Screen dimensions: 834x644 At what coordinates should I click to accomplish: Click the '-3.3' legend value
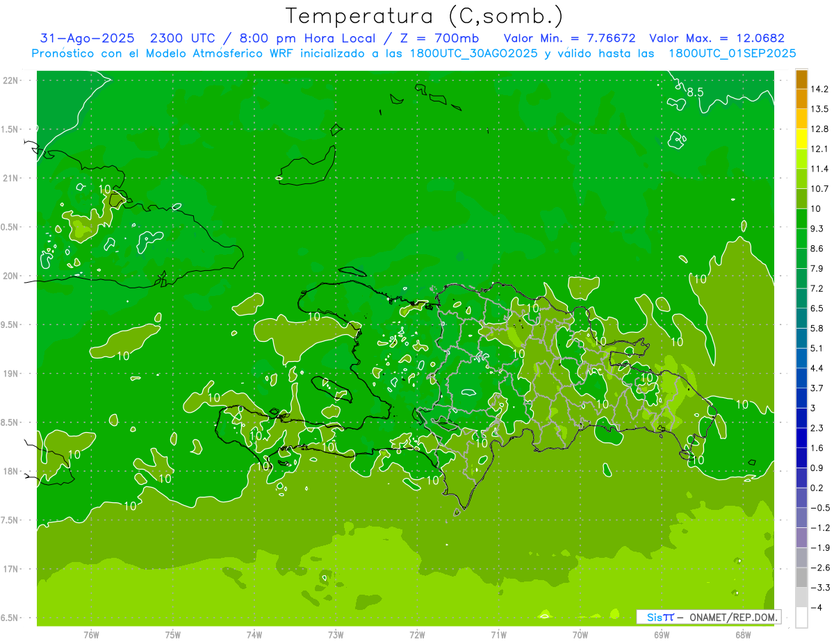click(x=819, y=586)
